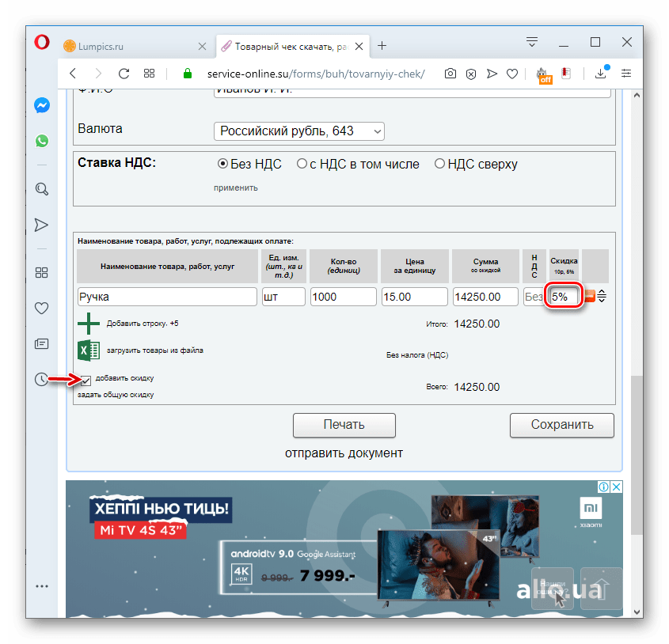Open the Excel icon to load products from file
The image size is (669, 644).
87,350
